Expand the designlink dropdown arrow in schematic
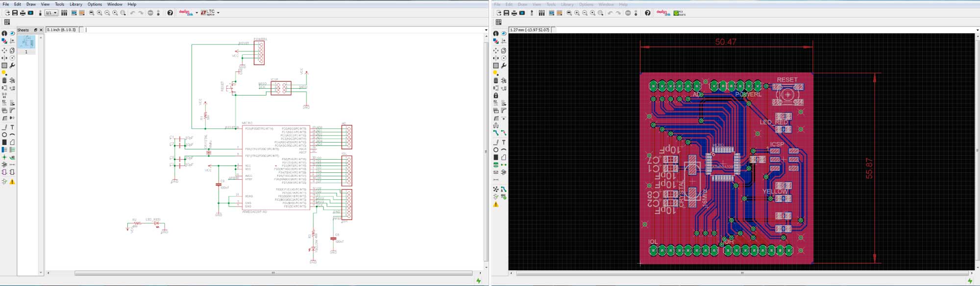980x286 pixels. point(196,13)
